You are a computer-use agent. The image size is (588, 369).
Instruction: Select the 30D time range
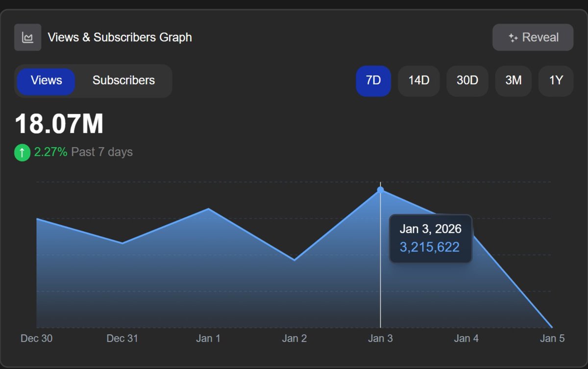coord(467,81)
